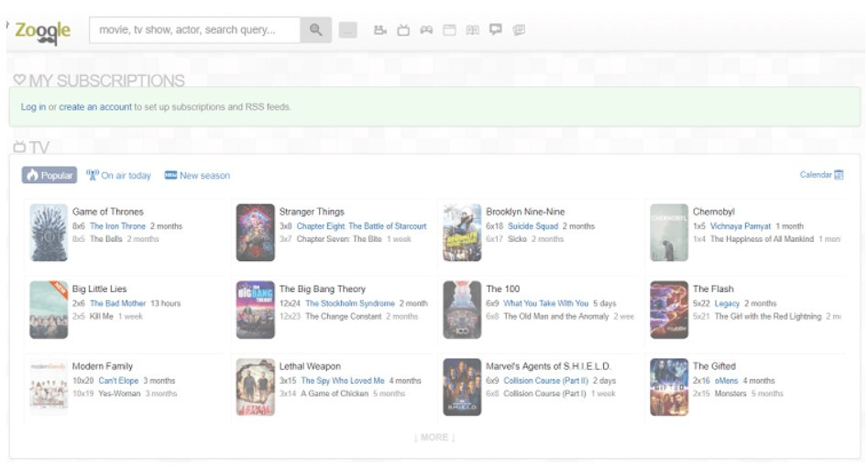Click episode Sicko
868x469 pixels.
pyautogui.click(x=517, y=239)
